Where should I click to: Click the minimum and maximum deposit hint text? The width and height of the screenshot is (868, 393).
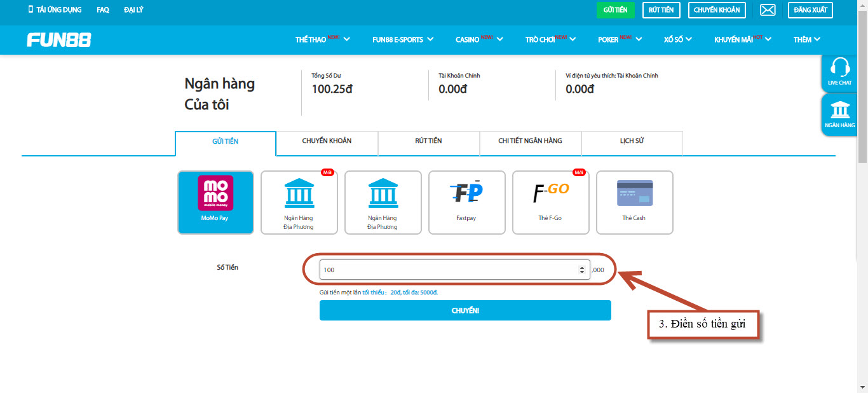379,292
